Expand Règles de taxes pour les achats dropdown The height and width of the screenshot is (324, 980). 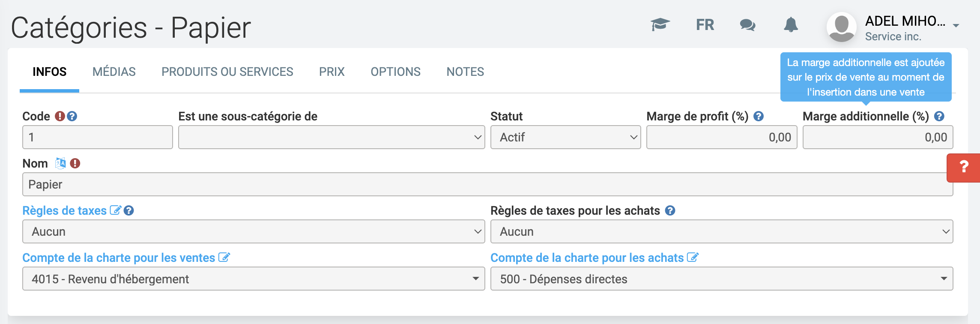[721, 231]
